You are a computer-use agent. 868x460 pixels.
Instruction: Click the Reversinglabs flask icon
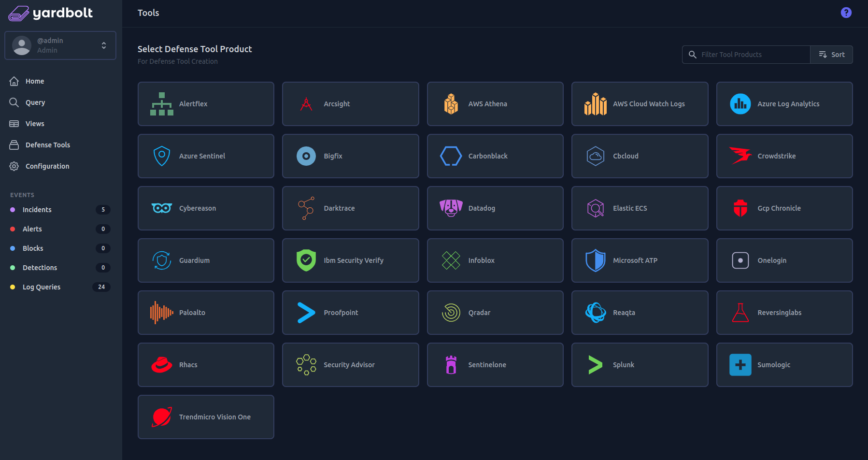[x=740, y=313]
